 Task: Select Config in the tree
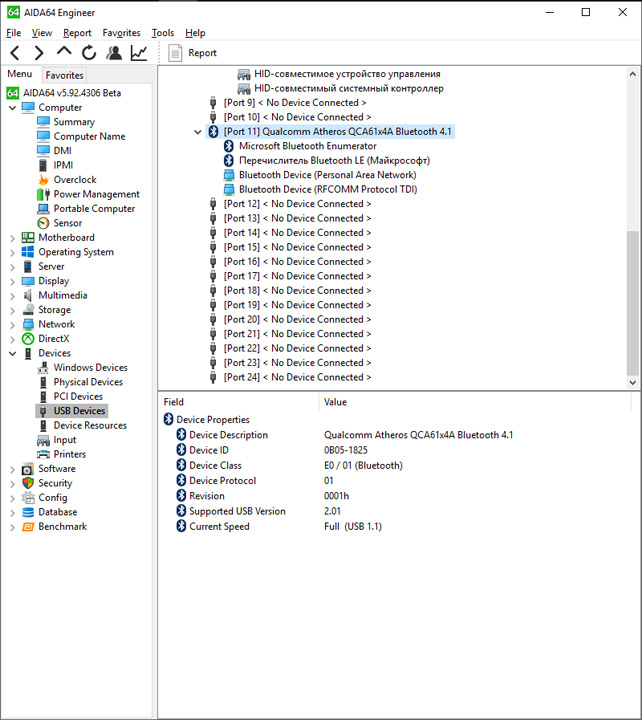[x=52, y=498]
